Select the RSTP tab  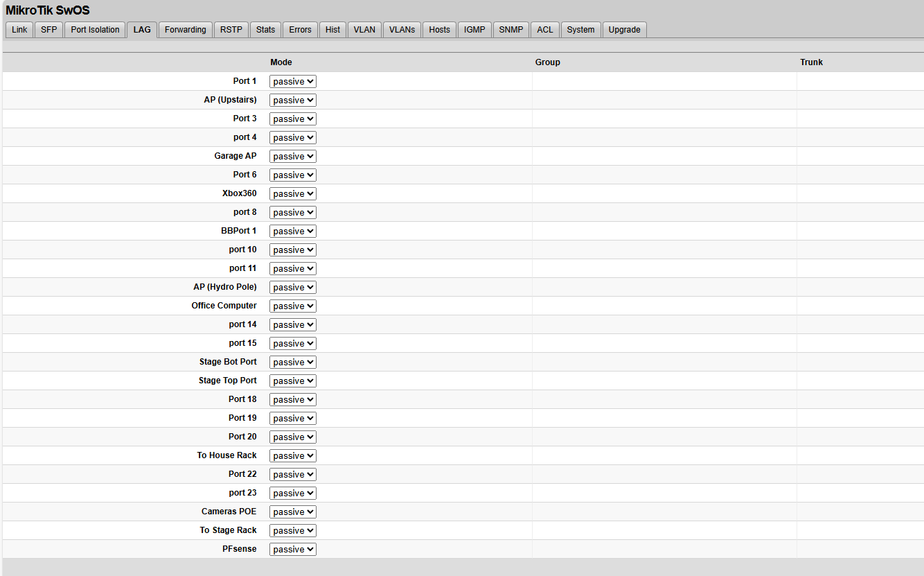point(231,30)
